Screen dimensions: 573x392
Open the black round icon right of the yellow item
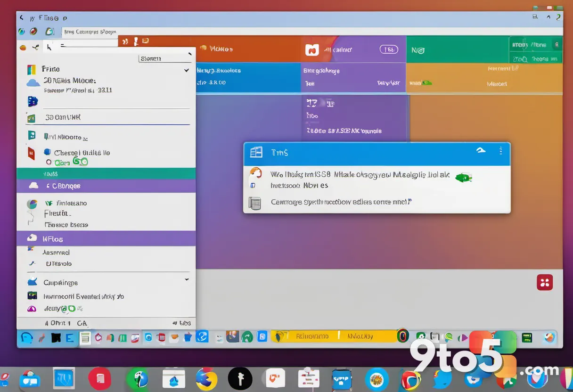[x=403, y=336]
